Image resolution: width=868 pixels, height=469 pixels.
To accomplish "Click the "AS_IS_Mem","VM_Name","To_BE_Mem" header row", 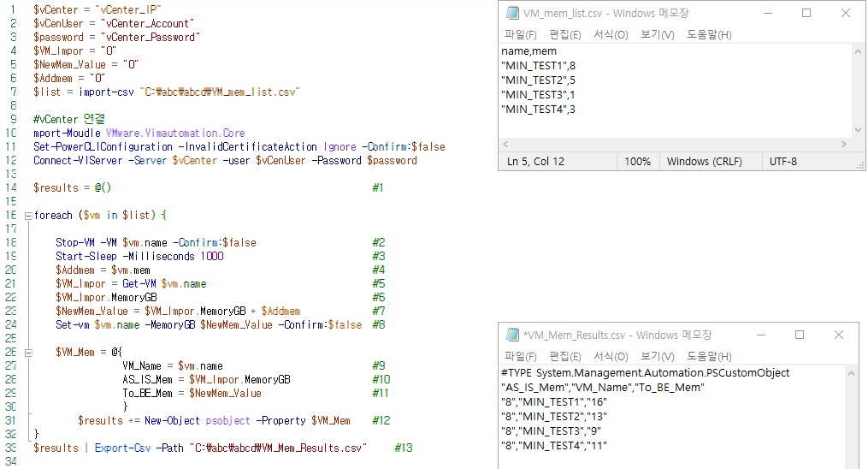I will 603,388.
